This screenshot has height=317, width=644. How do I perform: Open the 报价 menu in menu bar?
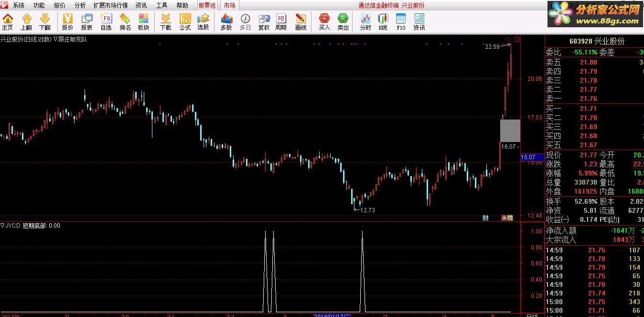point(60,5)
